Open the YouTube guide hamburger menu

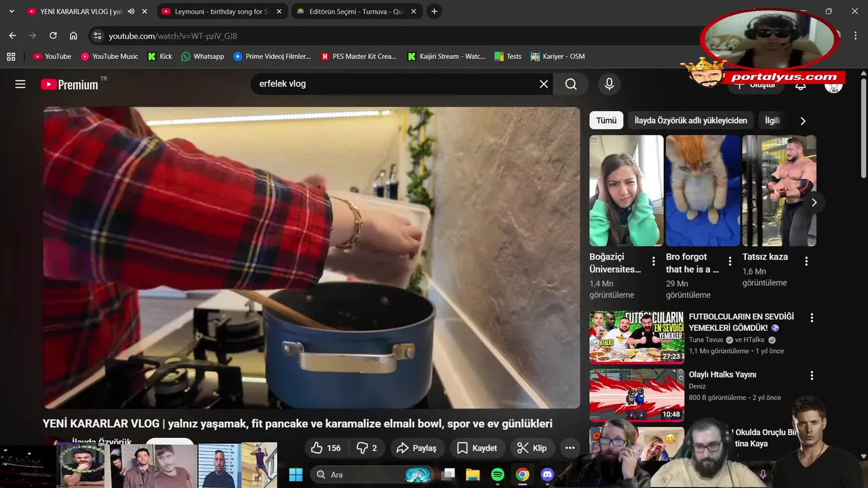[x=20, y=84]
